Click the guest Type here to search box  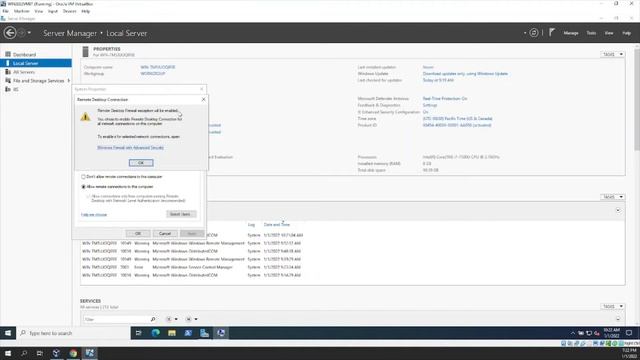point(73,333)
